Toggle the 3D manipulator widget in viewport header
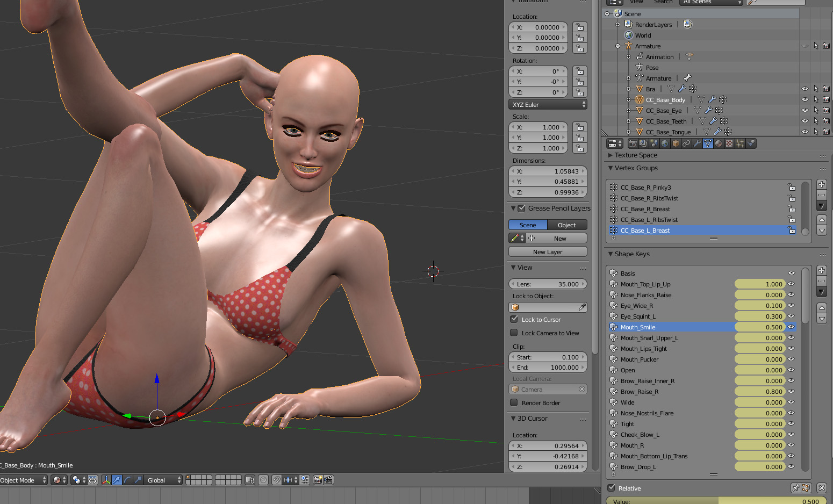 point(106,480)
